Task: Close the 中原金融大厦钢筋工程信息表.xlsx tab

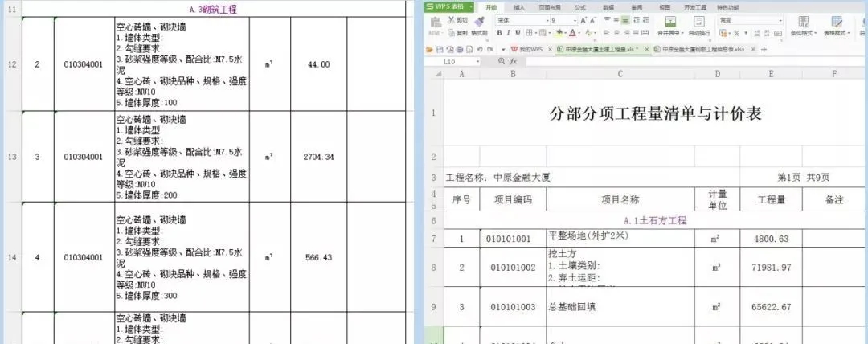Action: click(x=753, y=49)
